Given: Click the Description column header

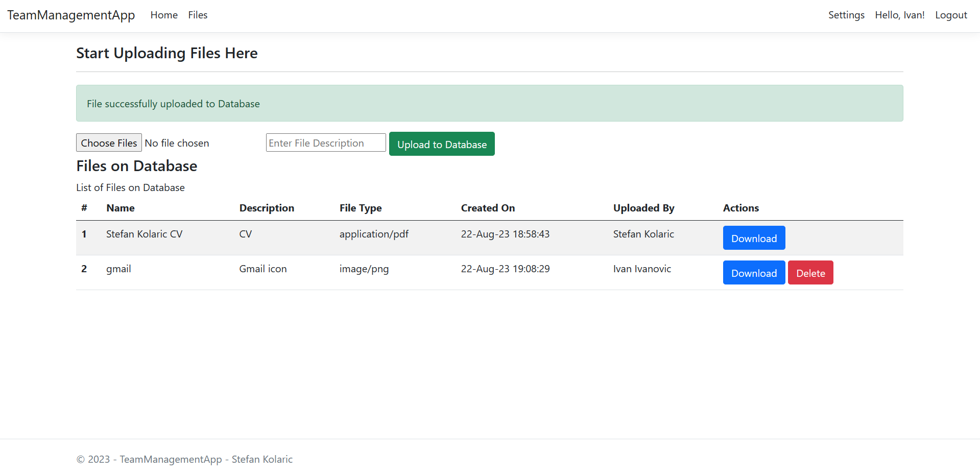Looking at the screenshot, I should (267, 208).
